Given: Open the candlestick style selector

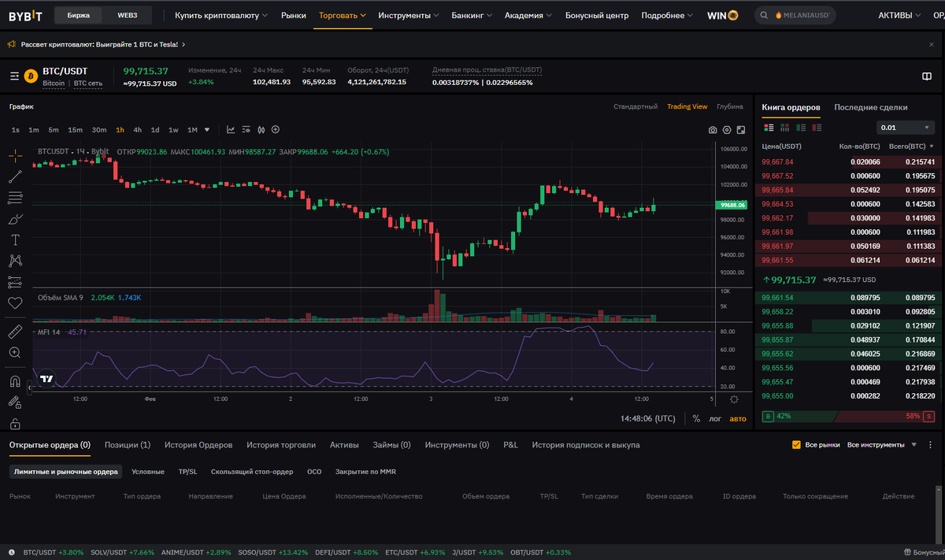Looking at the screenshot, I should 261,130.
